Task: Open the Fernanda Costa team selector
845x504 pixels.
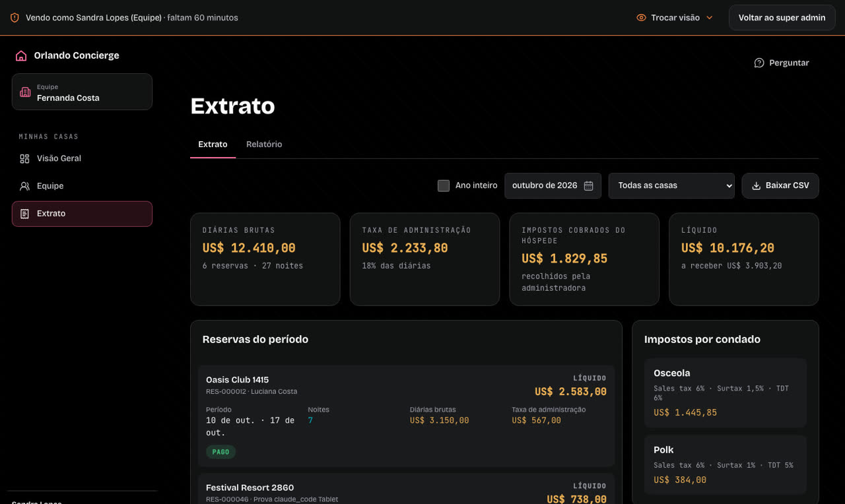Action: [82, 92]
